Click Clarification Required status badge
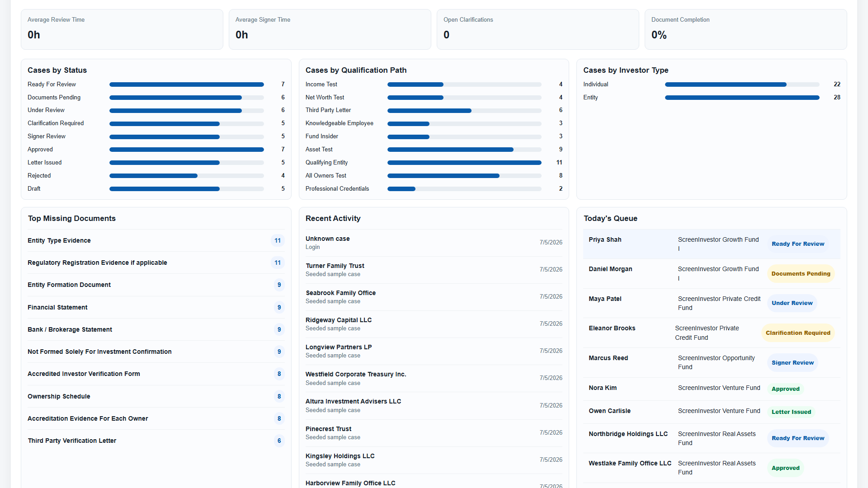 [x=798, y=333]
